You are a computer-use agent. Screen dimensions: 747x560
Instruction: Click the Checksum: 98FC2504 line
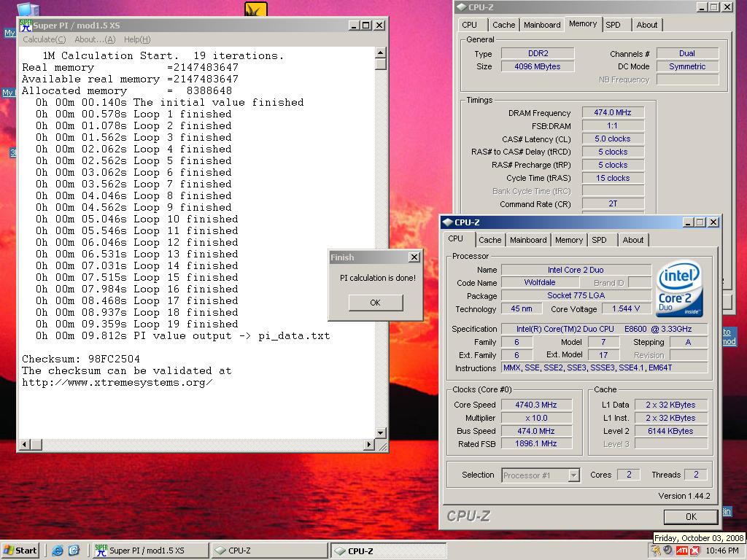coord(81,359)
